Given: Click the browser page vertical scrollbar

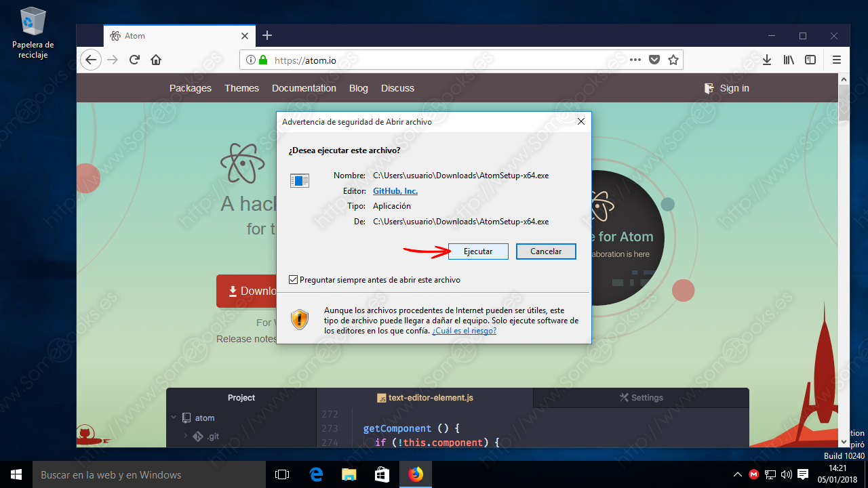Looking at the screenshot, I should pos(844,260).
